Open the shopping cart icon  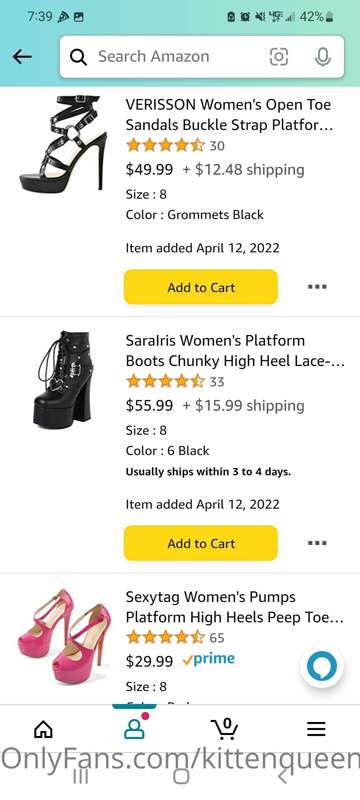(224, 728)
